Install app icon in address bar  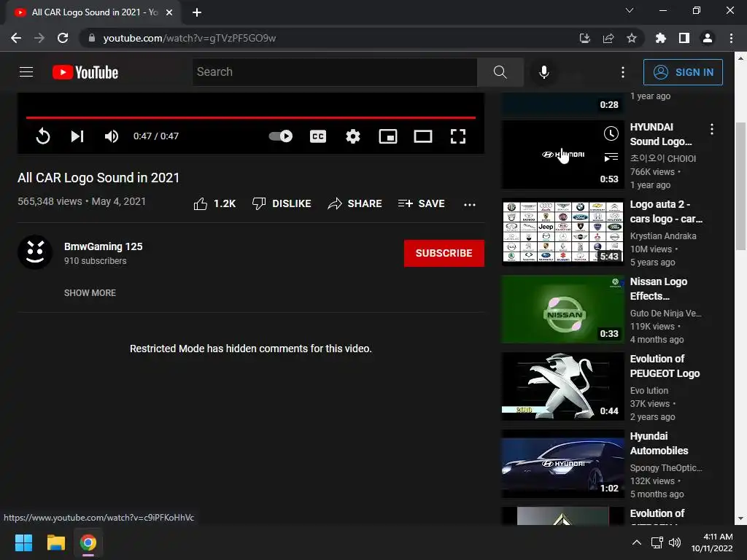click(x=584, y=38)
